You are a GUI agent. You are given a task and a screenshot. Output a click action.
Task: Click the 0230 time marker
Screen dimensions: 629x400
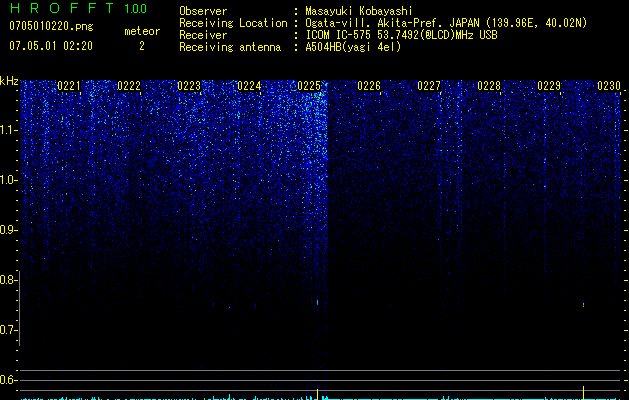pos(609,86)
